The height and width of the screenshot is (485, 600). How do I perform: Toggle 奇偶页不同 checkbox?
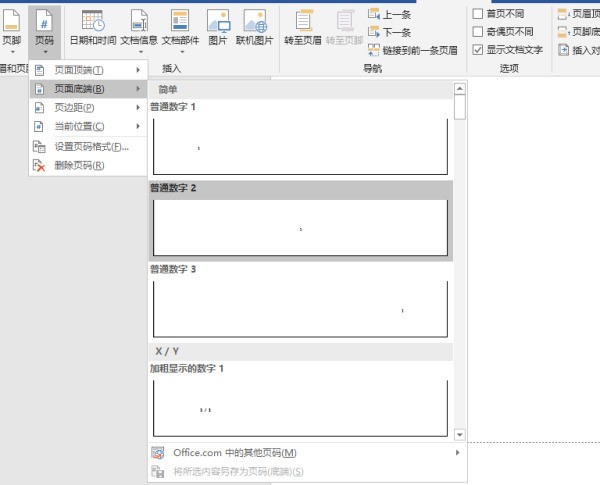tap(477, 32)
